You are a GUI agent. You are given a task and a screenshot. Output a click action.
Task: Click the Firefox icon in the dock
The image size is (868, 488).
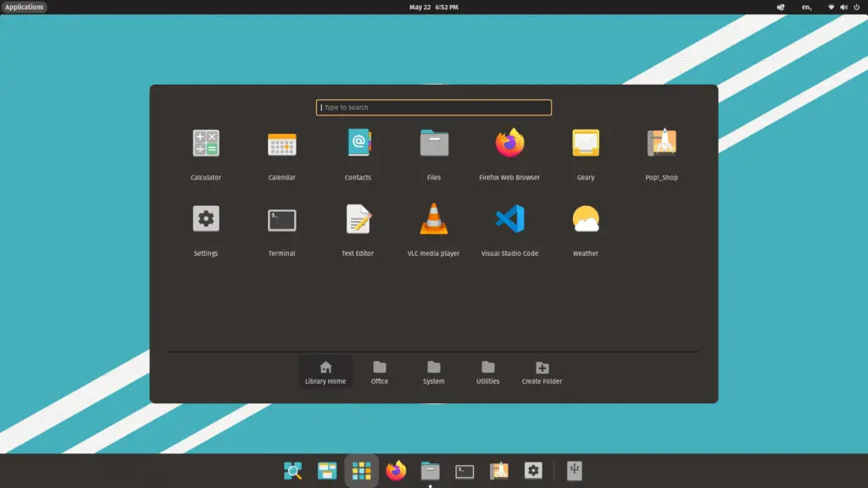pyautogui.click(x=396, y=471)
